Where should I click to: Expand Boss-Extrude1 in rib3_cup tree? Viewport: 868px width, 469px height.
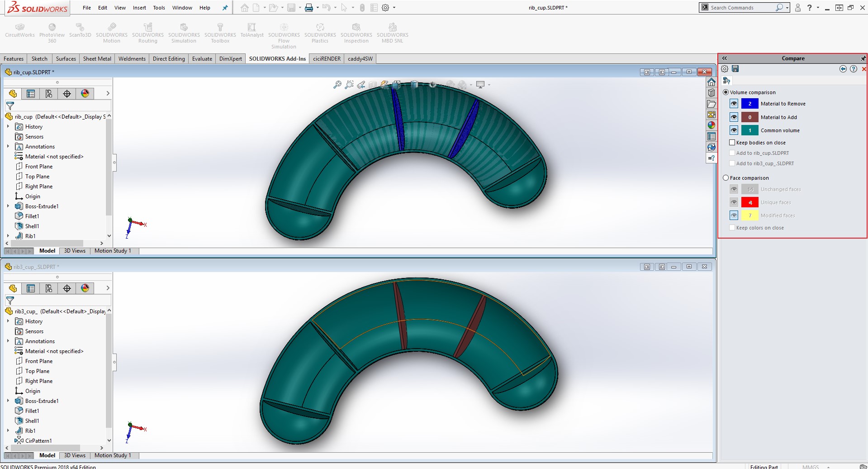tap(8, 401)
